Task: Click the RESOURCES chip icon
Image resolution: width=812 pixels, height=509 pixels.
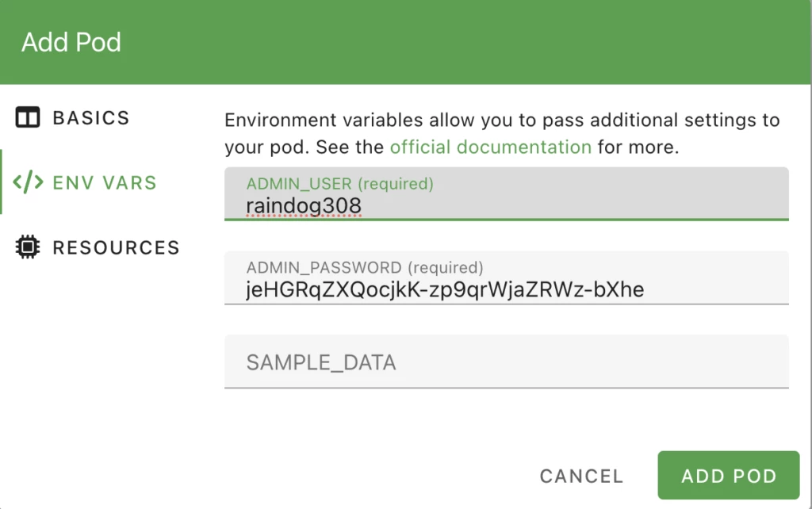Action: pos(28,247)
